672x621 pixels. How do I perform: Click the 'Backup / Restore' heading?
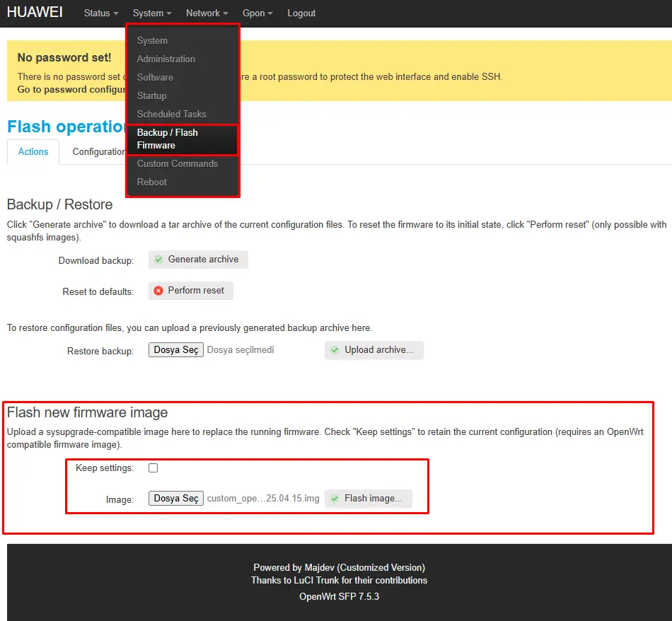(x=59, y=204)
